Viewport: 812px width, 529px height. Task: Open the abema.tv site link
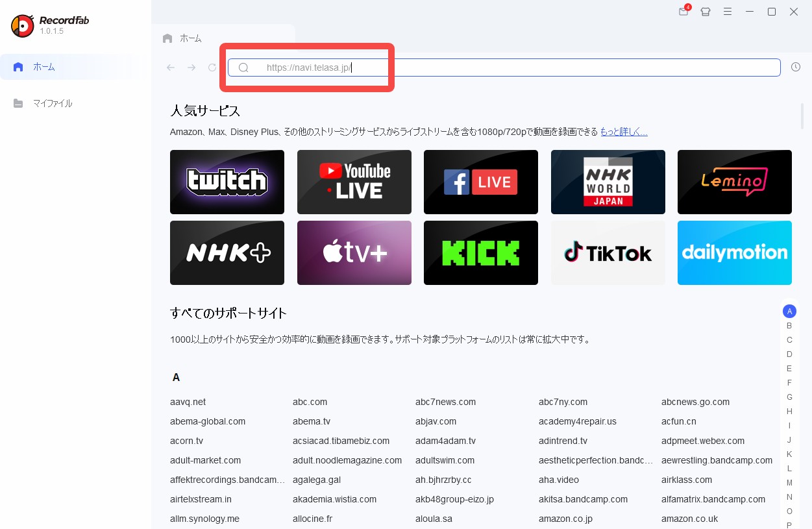(x=312, y=421)
